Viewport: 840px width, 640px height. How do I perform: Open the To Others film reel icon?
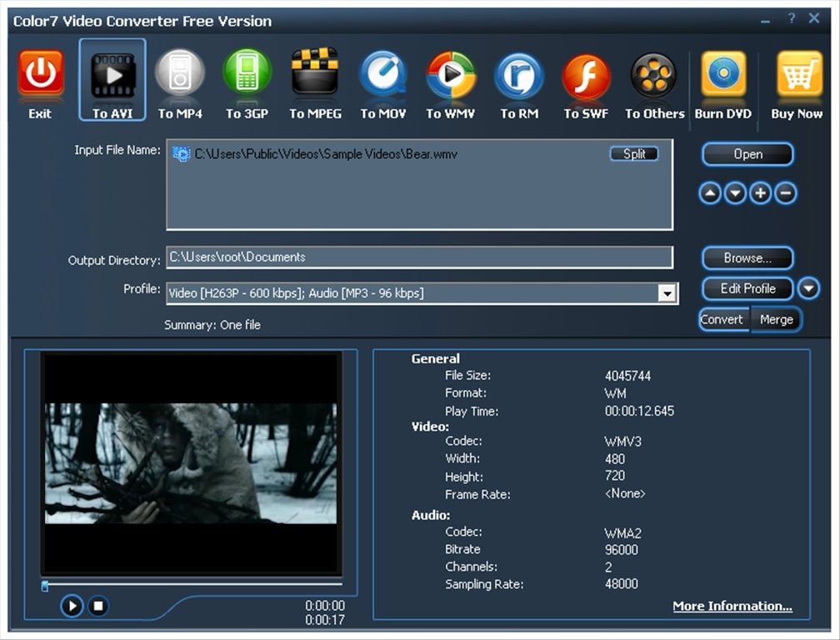[653, 75]
